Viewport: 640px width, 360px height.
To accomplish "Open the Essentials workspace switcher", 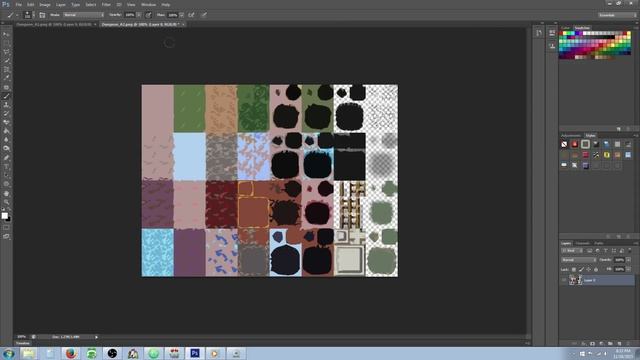I will [x=618, y=15].
